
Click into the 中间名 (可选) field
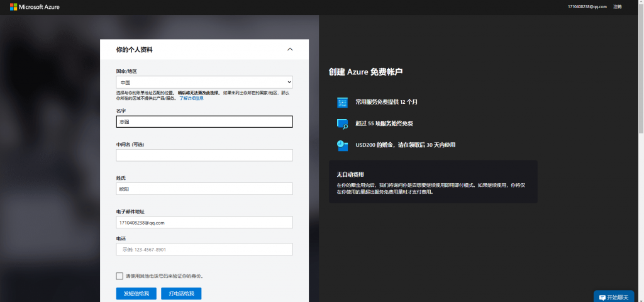204,155
